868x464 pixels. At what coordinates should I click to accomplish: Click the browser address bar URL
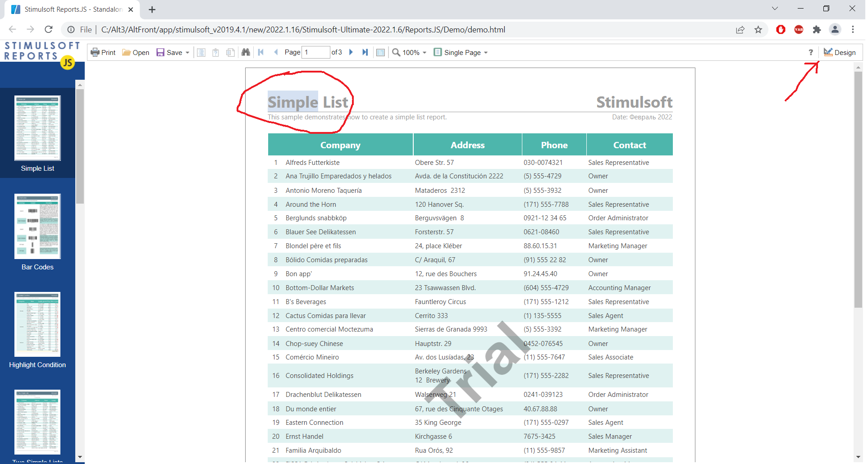coord(303,30)
